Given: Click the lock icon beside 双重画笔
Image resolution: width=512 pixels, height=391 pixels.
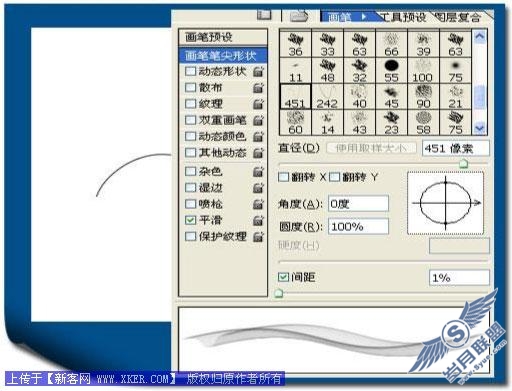Looking at the screenshot, I should [258, 120].
